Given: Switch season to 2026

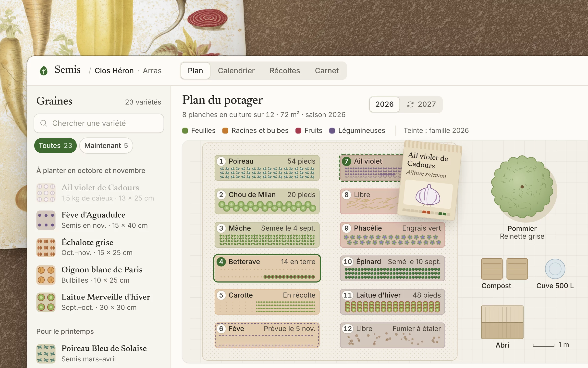Looking at the screenshot, I should pos(384,104).
